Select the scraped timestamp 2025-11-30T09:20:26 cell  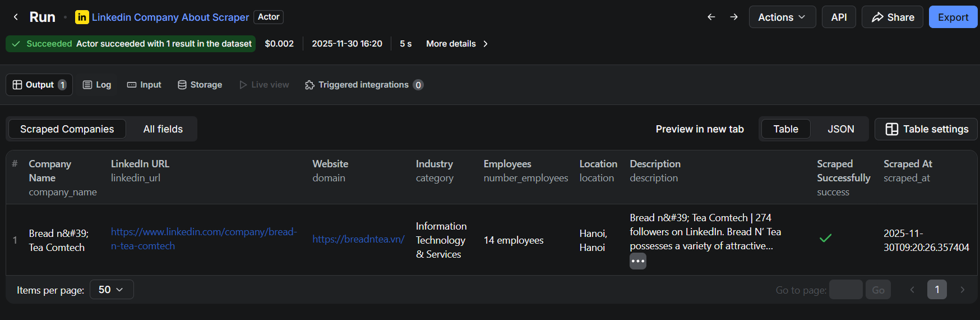[926, 240]
